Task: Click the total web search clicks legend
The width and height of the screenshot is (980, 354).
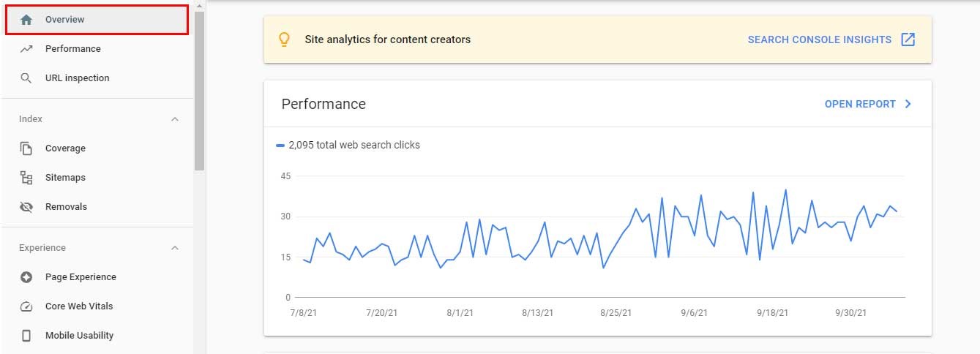Action: [x=348, y=145]
